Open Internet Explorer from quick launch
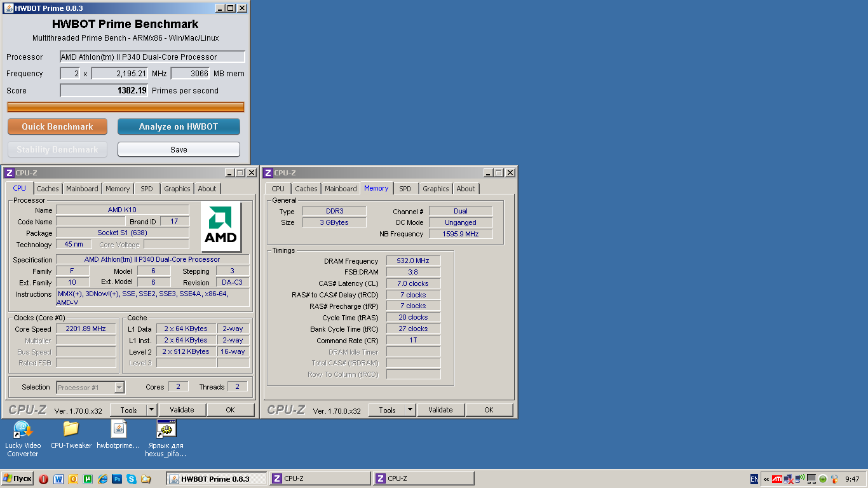 pos(102,479)
